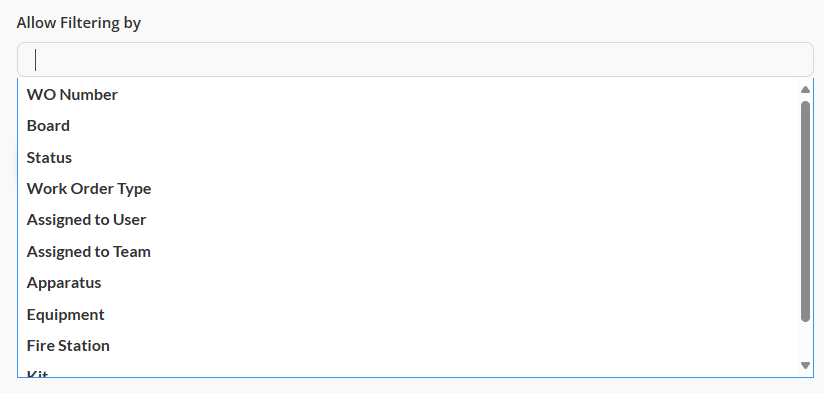This screenshot has height=393, width=824.
Task: Choose Apparatus from the list
Action: [408, 283]
